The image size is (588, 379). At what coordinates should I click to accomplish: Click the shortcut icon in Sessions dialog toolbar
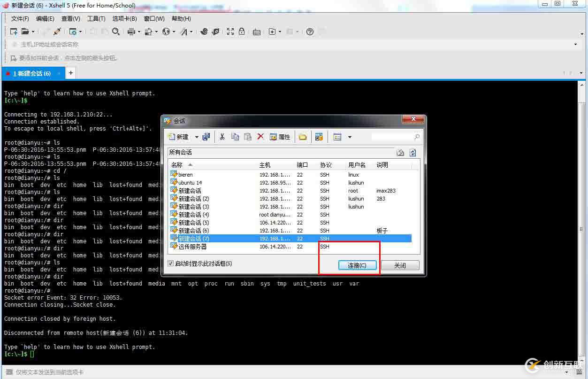tap(319, 137)
